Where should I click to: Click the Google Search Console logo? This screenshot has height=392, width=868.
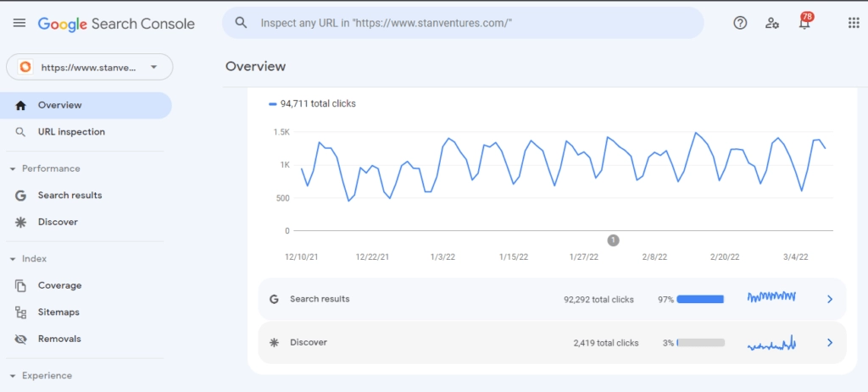(116, 24)
